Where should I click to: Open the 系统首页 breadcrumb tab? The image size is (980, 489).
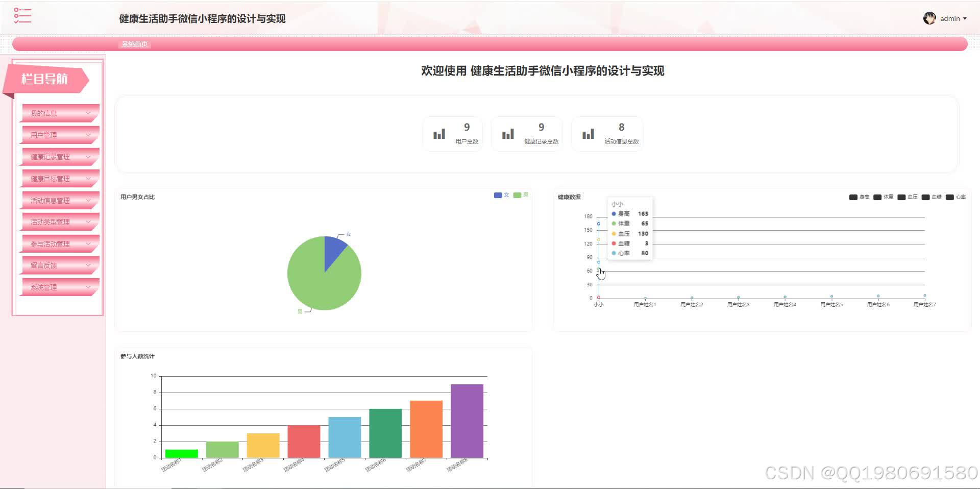coord(135,44)
